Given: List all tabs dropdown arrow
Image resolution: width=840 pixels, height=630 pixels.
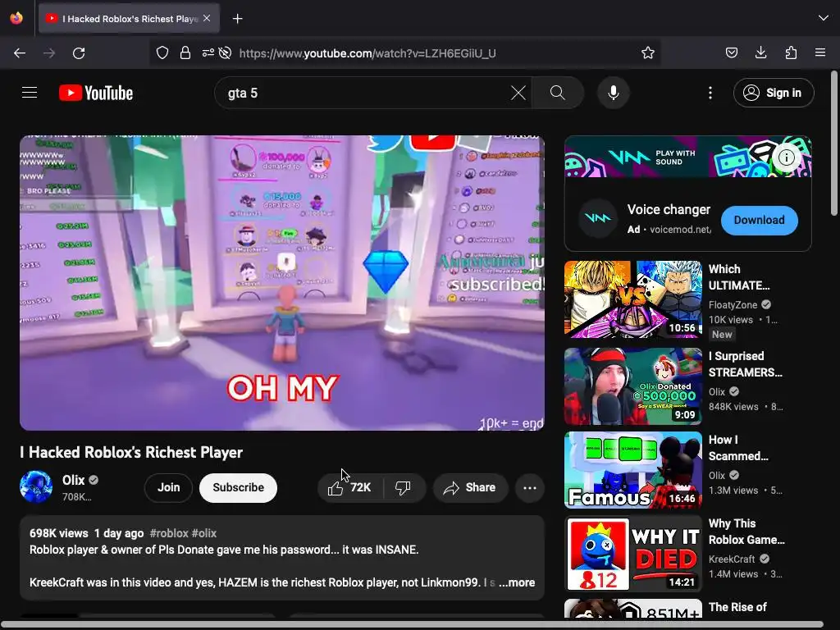Looking at the screenshot, I should tap(824, 18).
